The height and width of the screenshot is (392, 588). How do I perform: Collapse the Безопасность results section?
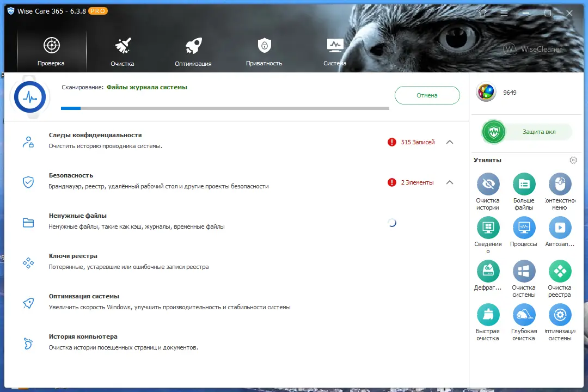tap(450, 182)
